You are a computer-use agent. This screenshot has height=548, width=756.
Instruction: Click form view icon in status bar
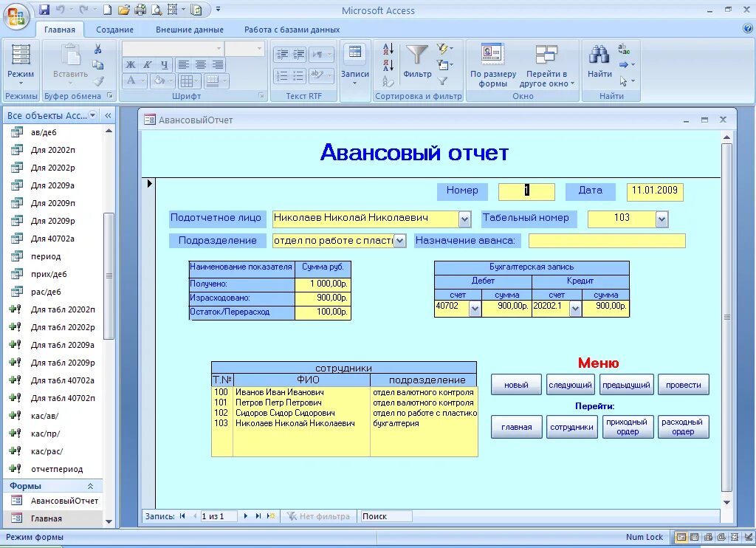click(681, 537)
